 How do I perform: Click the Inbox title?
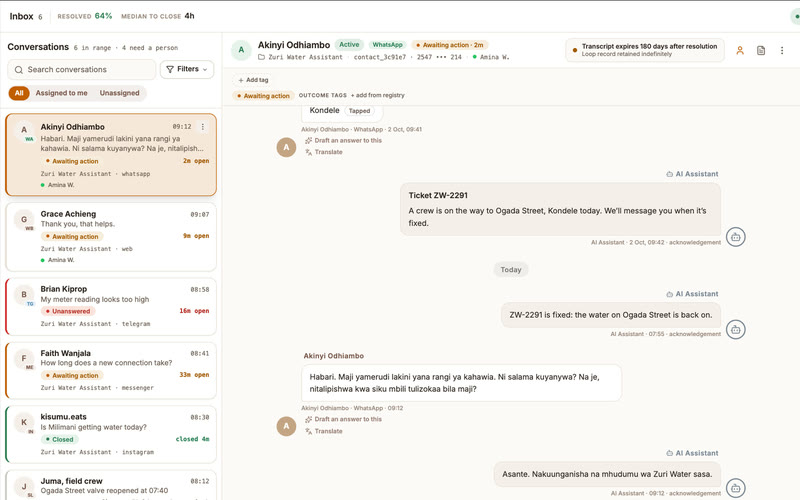pyautogui.click(x=21, y=16)
